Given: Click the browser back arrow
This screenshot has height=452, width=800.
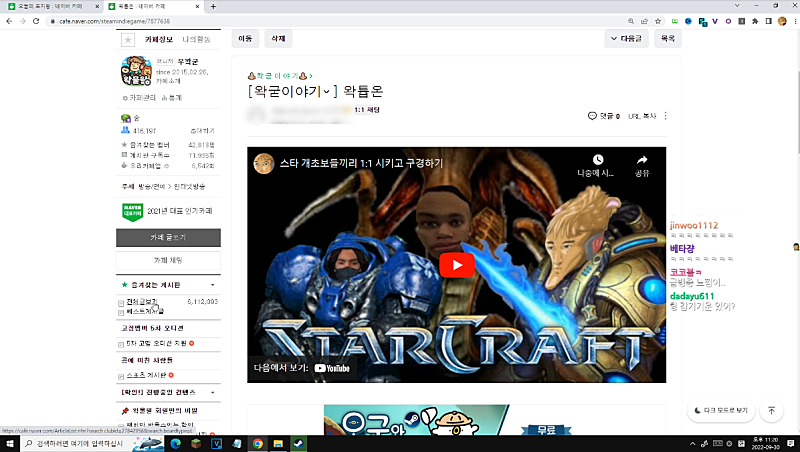Looking at the screenshot, I should coord(9,21).
